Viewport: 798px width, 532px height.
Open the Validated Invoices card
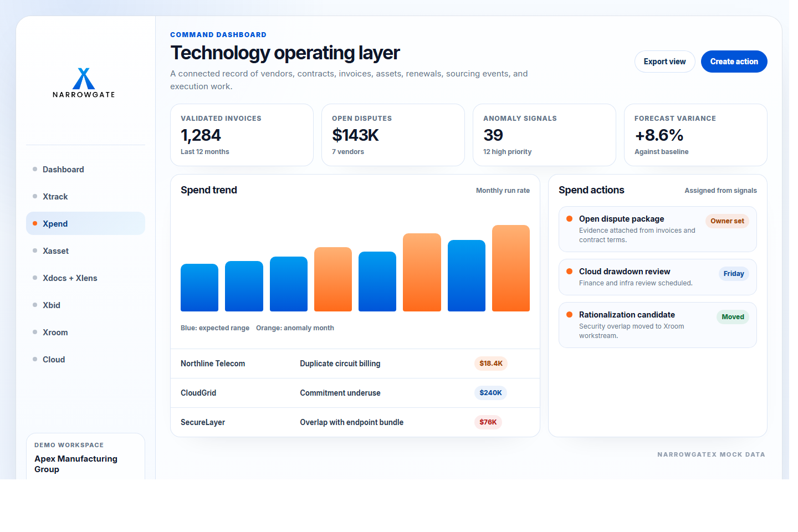pos(242,135)
